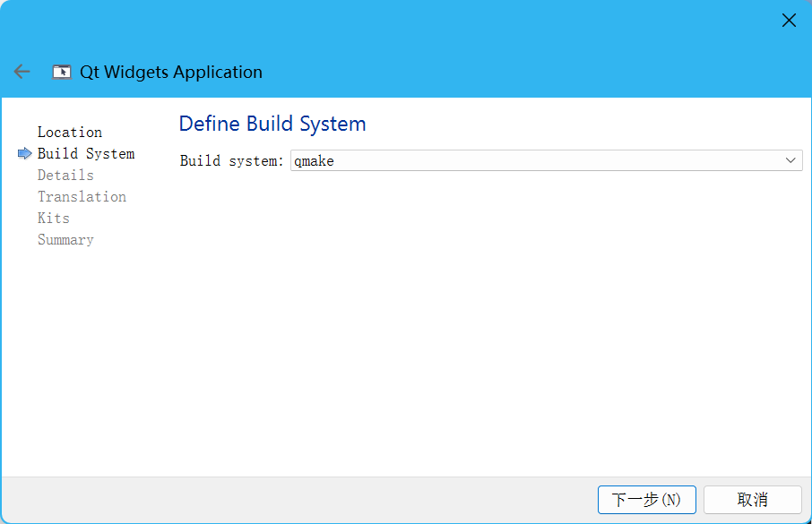The width and height of the screenshot is (812, 524).
Task: Click the blue current-step arrow indicator
Action: click(24, 153)
